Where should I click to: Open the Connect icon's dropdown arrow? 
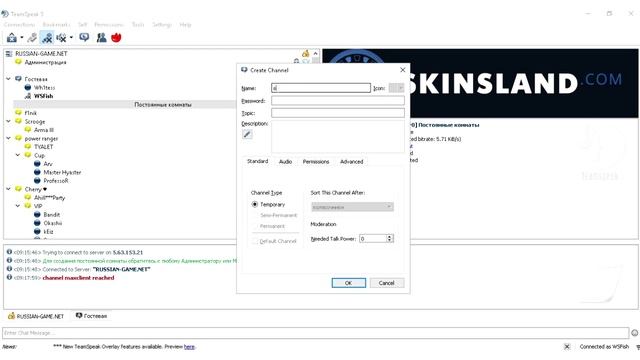(x=22, y=38)
